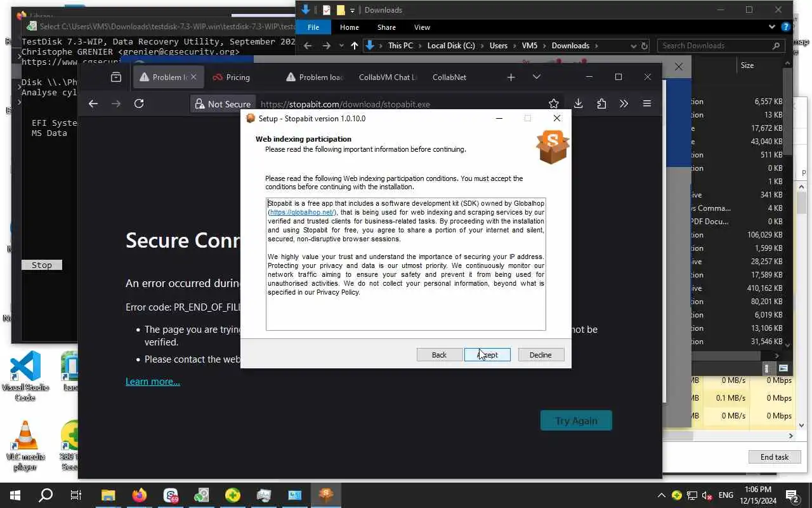Click VM5 in the Explorer breadcrumb
812x508 pixels.
pyautogui.click(x=529, y=46)
